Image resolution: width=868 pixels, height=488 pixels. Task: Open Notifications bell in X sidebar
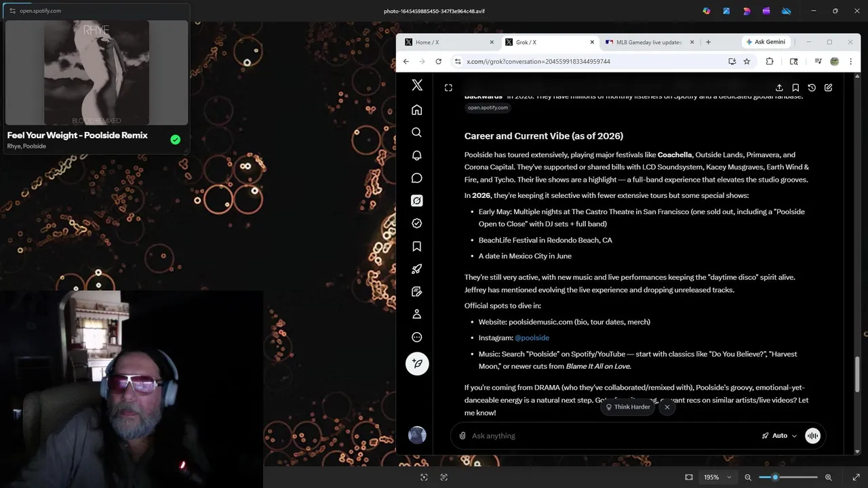coord(417,155)
